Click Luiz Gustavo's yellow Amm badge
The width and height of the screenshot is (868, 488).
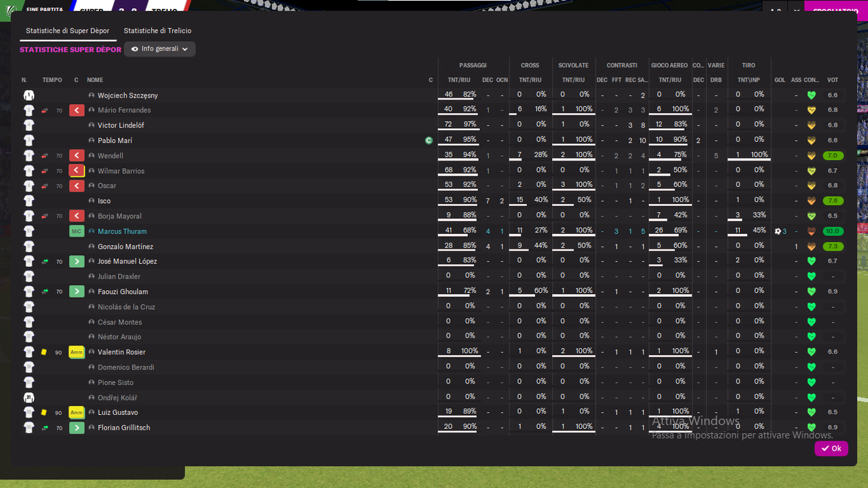(x=77, y=413)
